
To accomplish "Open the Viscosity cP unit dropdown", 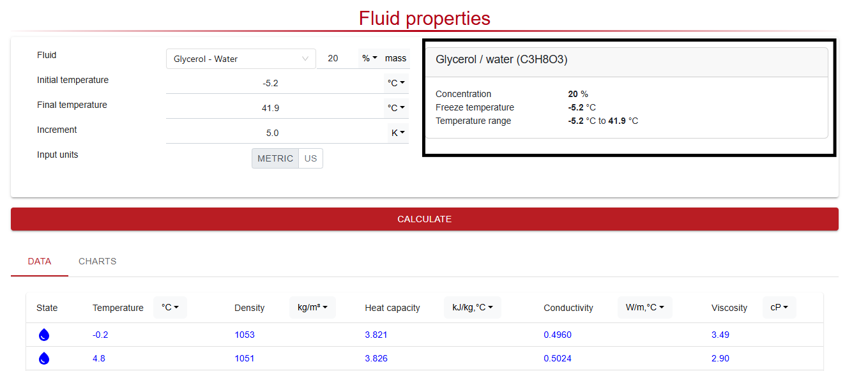I will pyautogui.click(x=779, y=307).
